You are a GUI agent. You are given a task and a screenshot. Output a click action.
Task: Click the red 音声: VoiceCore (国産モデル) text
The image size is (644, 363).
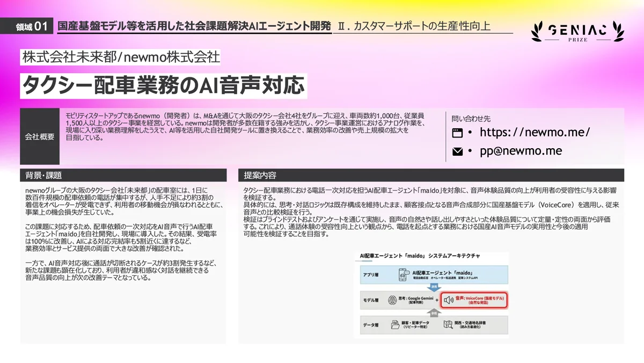click(x=479, y=298)
